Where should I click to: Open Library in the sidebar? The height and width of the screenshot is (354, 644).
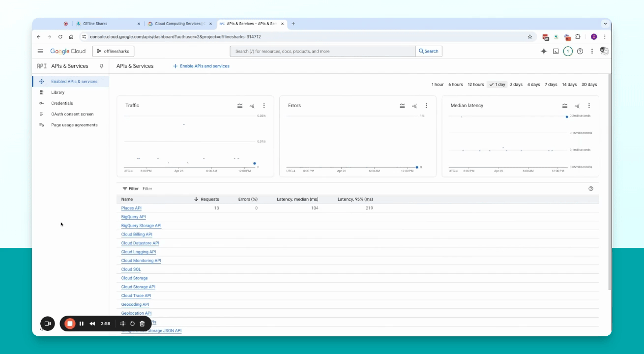(71, 92)
